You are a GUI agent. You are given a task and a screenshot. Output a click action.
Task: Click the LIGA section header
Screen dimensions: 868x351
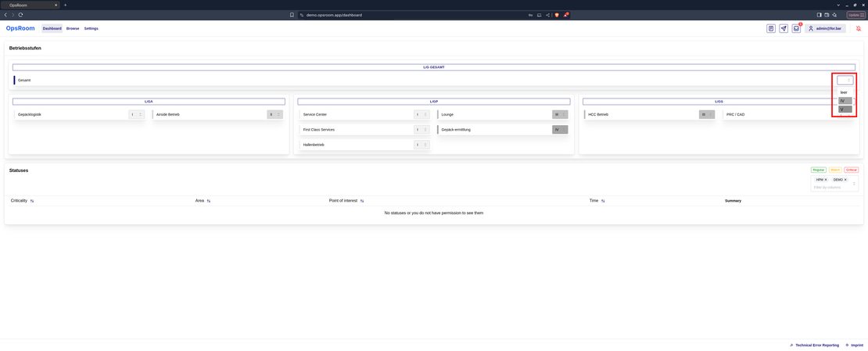(x=149, y=102)
